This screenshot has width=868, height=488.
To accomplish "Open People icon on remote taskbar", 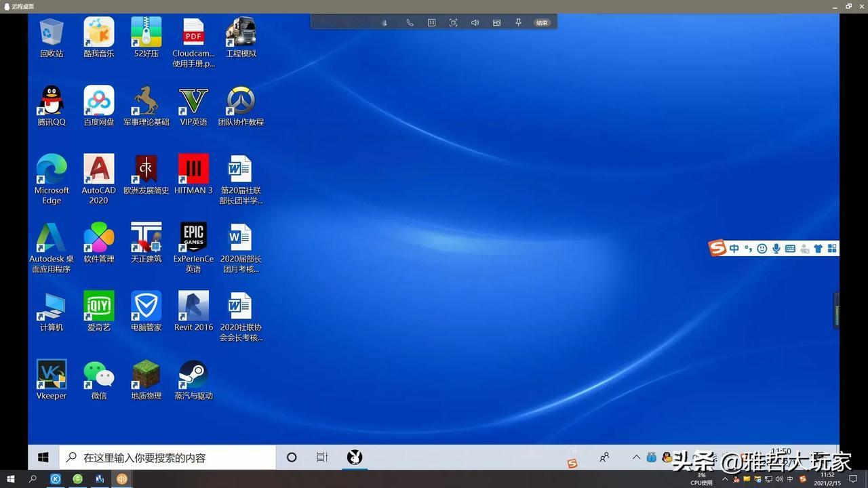I will [x=604, y=457].
